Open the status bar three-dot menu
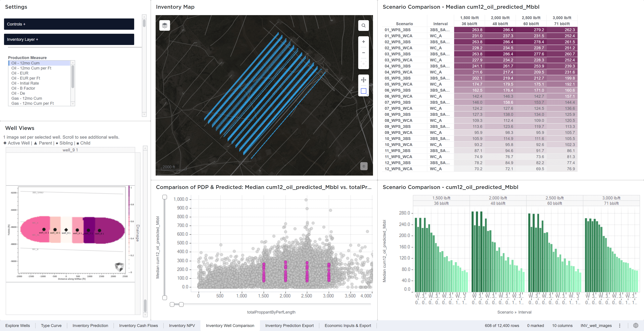 tap(620, 325)
